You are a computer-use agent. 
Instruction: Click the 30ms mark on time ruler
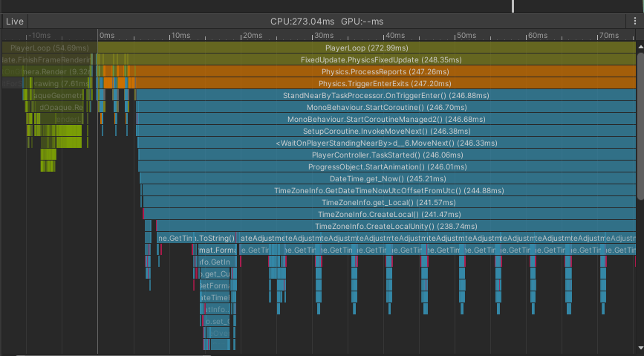[324, 36]
